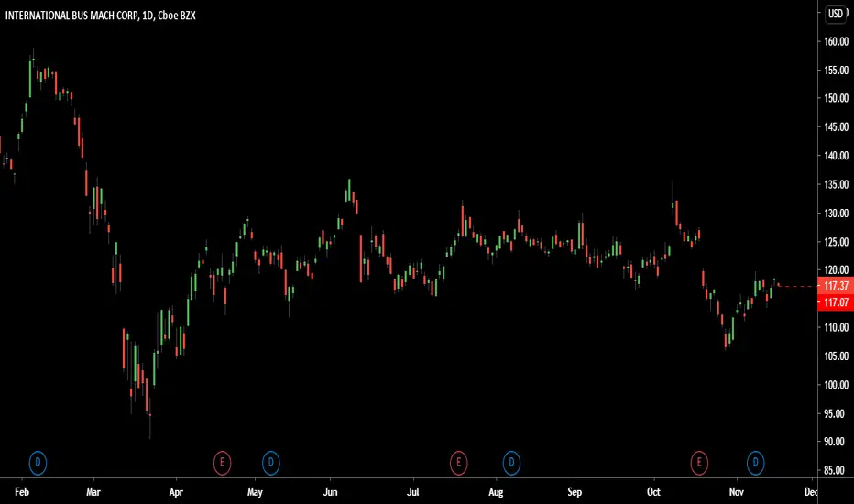854x504 pixels.
Task: Click the 160.00 price axis label
Action: (x=836, y=41)
